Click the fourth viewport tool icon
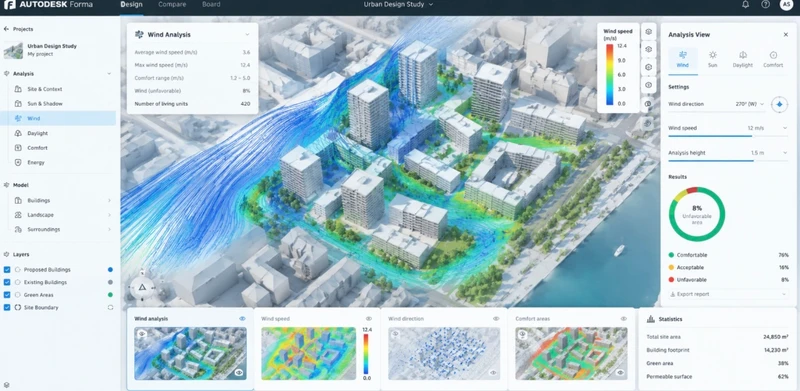Screen dimensions: 800x391 point(648,85)
